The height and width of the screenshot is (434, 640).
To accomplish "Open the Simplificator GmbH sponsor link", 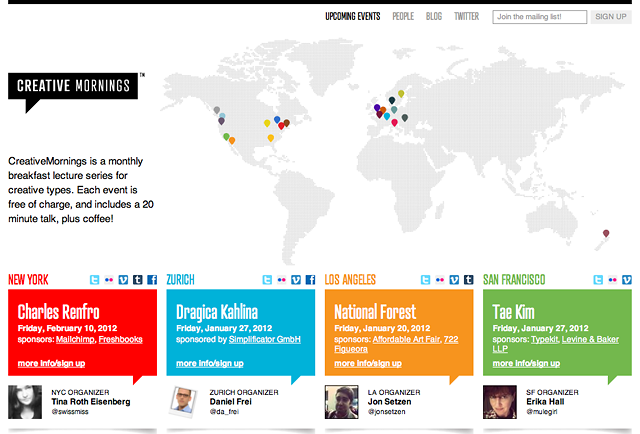I will tap(264, 339).
